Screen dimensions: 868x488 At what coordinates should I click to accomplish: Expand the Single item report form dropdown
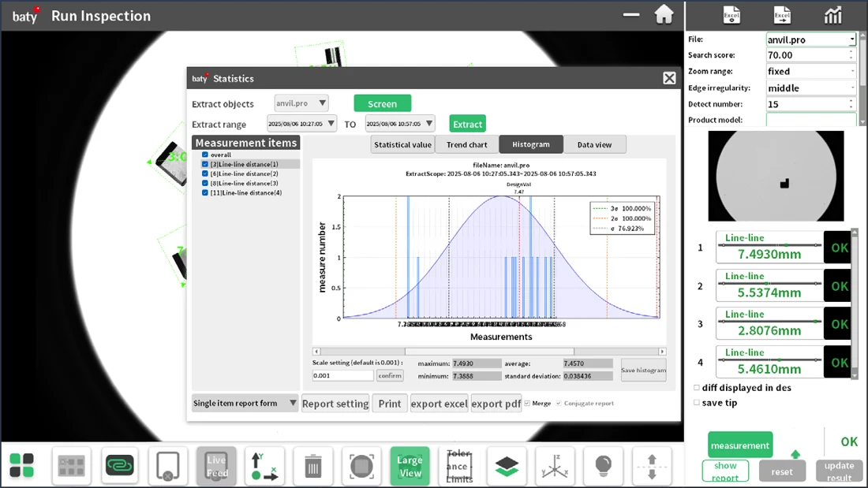coord(245,404)
